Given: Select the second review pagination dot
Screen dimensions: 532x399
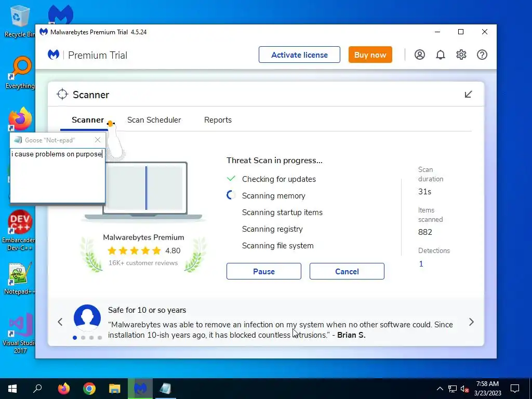Looking at the screenshot, I should (x=83, y=338).
